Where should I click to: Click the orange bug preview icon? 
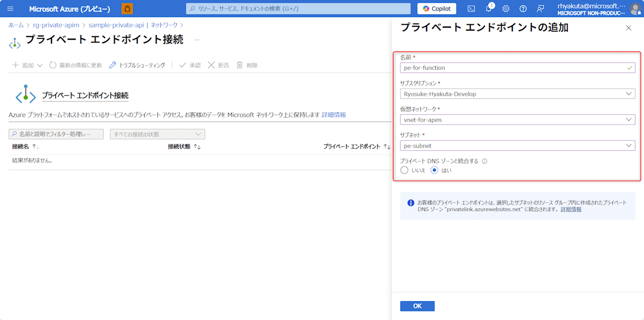point(127,9)
